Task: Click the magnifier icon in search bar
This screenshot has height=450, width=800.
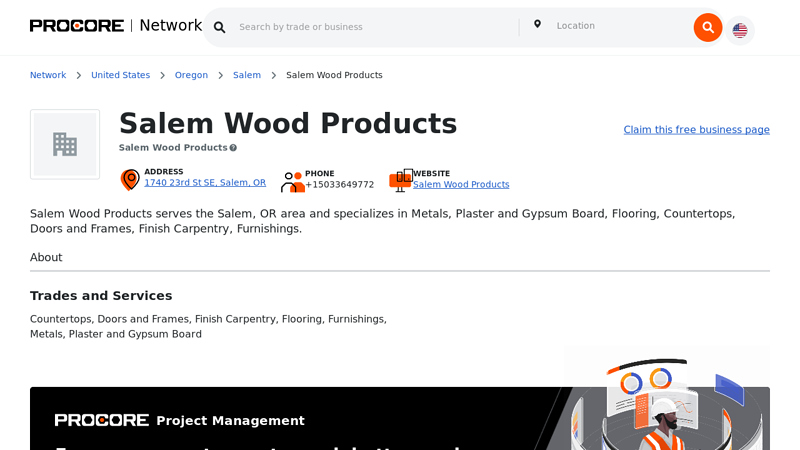Action: 219,28
